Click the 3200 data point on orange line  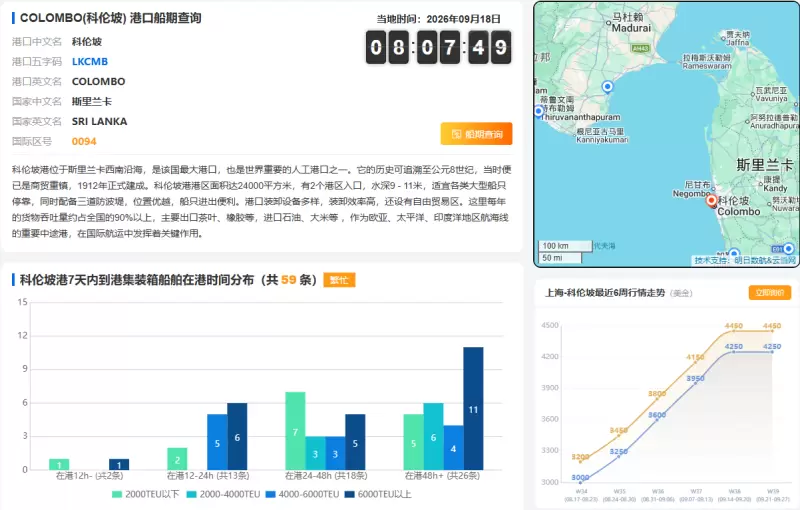tap(581, 462)
